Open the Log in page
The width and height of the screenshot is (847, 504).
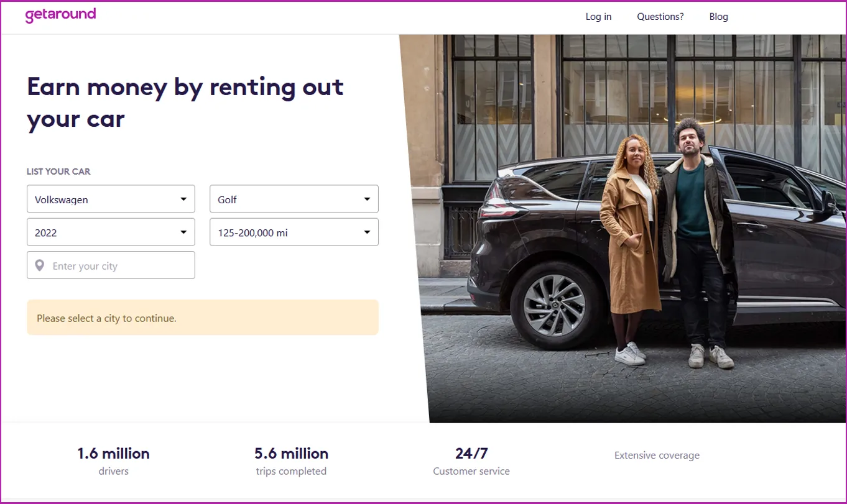[598, 17]
